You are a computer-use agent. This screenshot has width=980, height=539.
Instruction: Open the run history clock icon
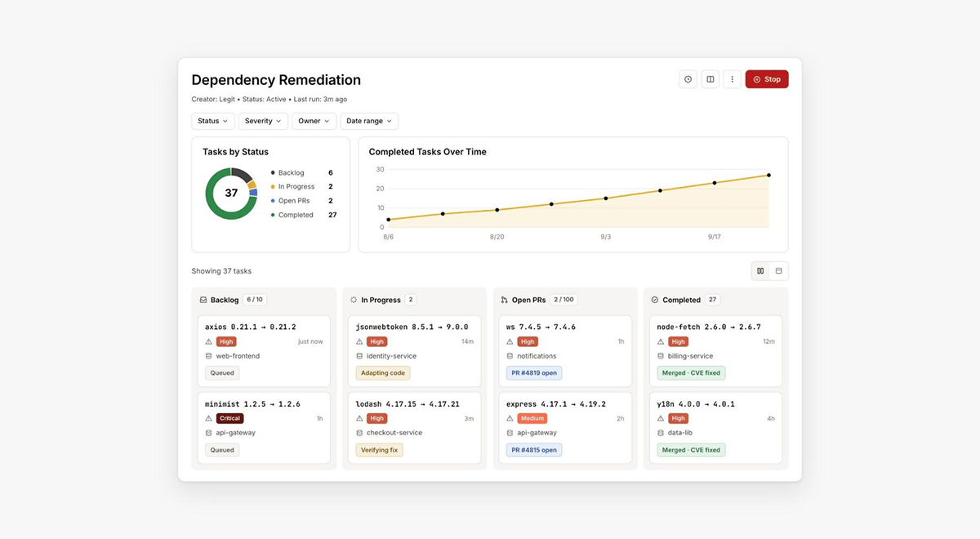point(688,79)
